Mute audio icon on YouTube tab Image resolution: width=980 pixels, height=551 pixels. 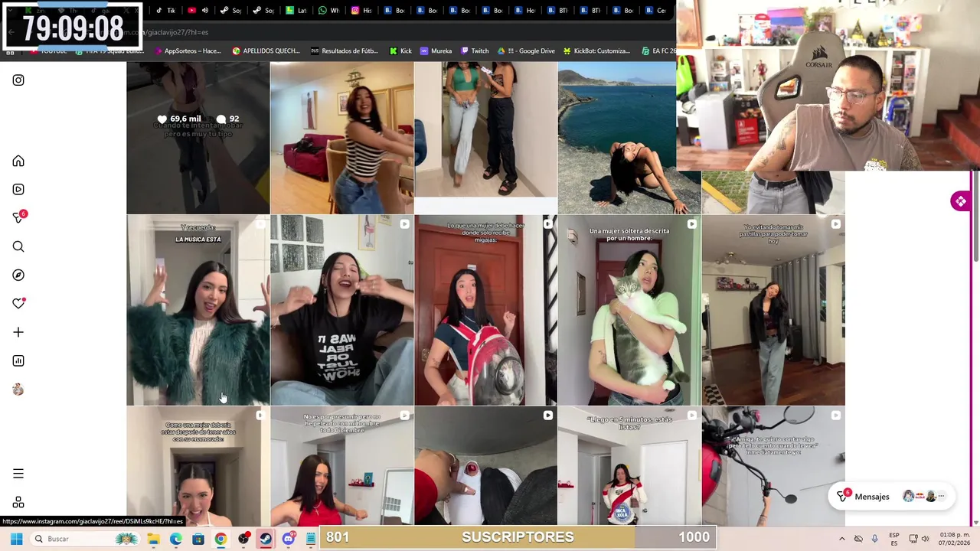204,11
